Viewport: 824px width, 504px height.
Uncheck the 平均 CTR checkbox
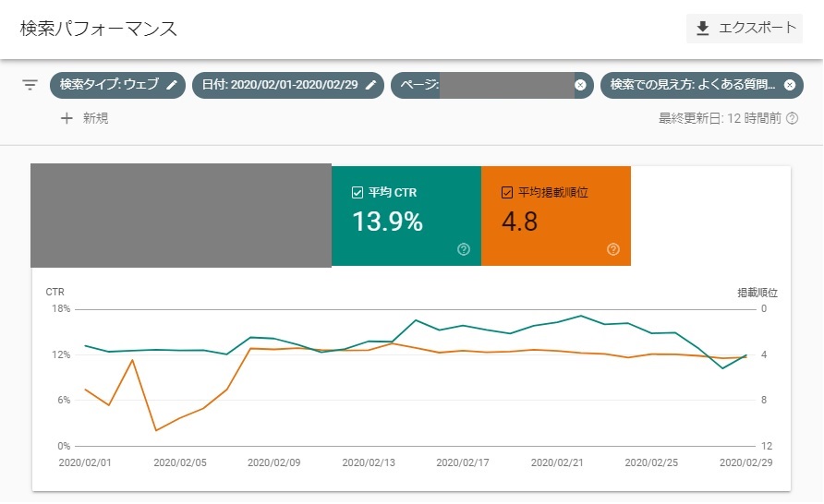click(357, 193)
